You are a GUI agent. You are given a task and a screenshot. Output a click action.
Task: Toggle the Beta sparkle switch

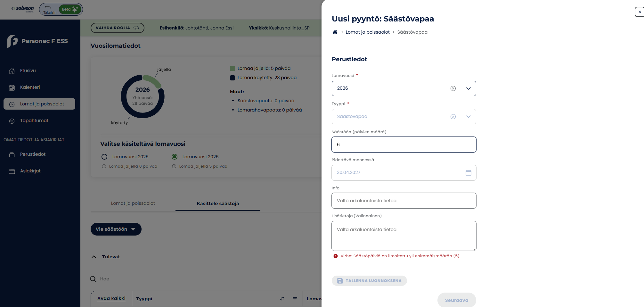coord(70,9)
